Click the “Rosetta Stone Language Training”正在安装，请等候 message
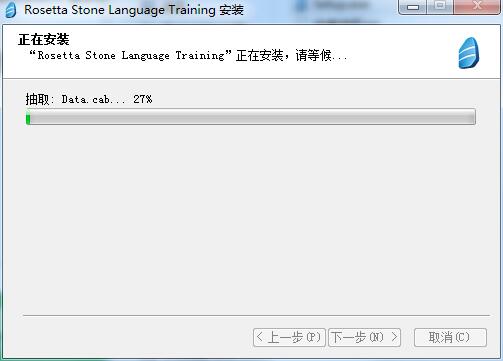503x361 pixels. click(188, 56)
